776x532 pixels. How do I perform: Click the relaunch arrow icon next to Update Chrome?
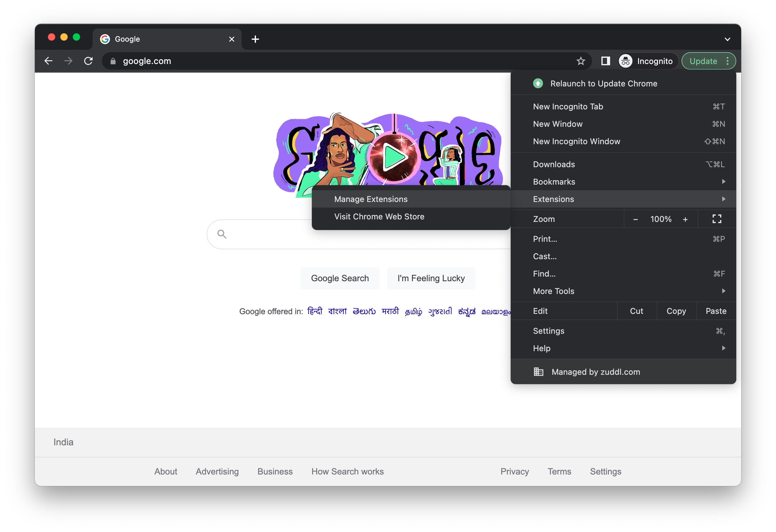pos(538,84)
